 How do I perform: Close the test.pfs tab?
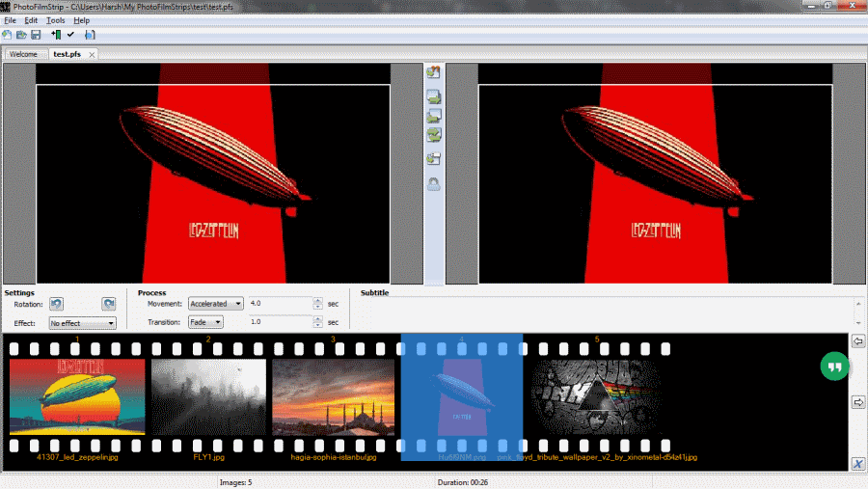[x=92, y=54]
